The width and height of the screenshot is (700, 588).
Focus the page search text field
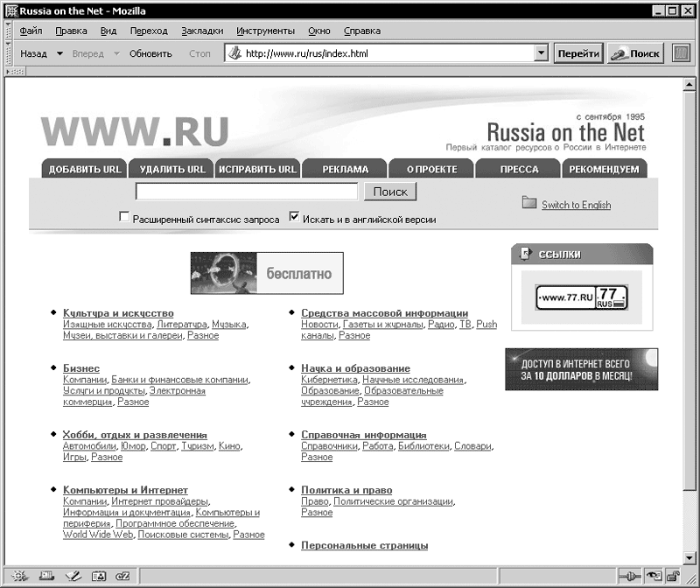[247, 192]
